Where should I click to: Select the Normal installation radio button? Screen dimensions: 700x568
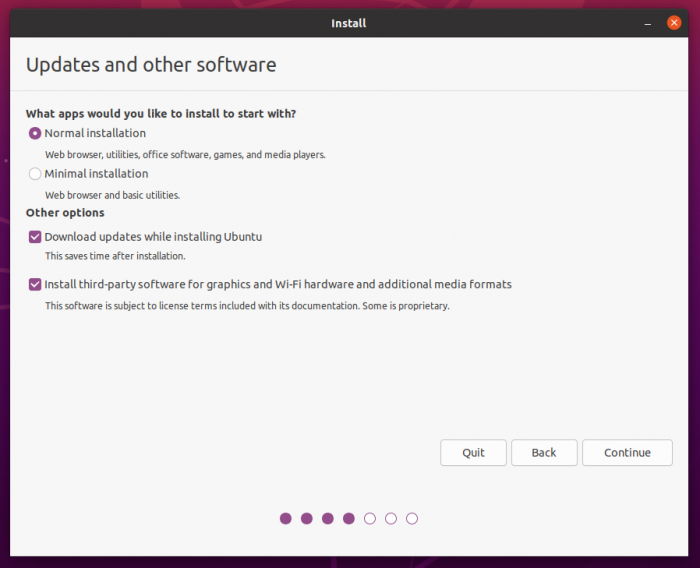(x=36, y=133)
